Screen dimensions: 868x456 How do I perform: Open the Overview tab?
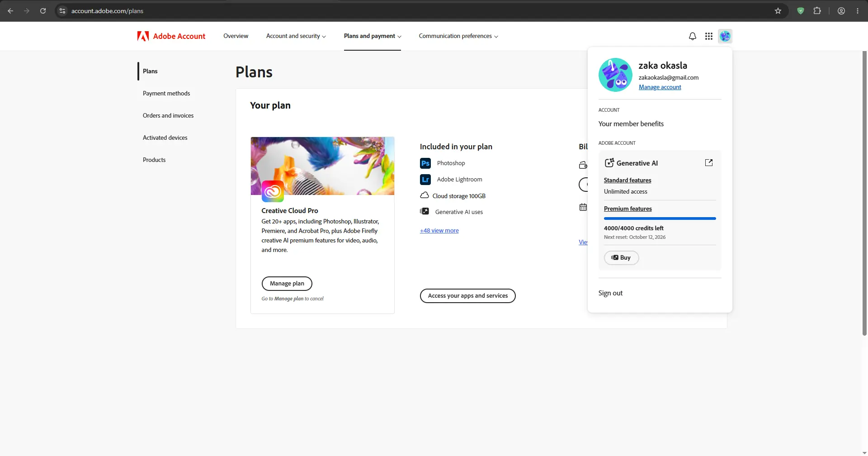click(236, 36)
